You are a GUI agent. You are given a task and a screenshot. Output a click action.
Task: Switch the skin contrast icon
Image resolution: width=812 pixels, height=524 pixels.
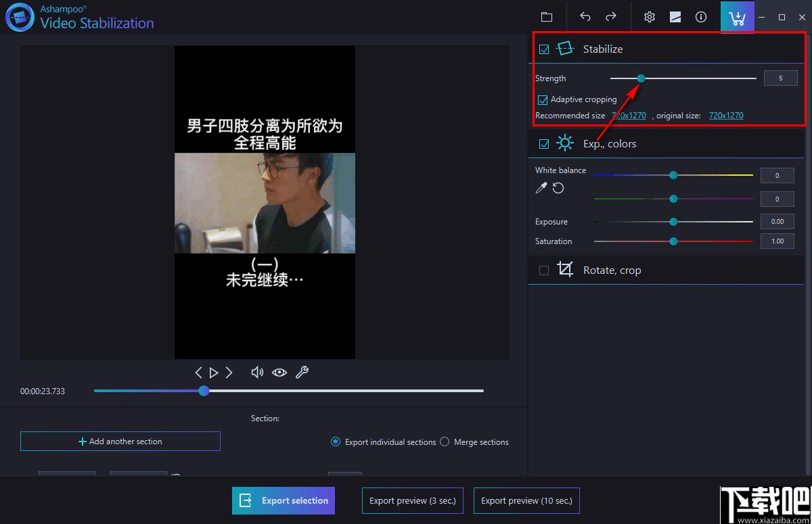(675, 17)
